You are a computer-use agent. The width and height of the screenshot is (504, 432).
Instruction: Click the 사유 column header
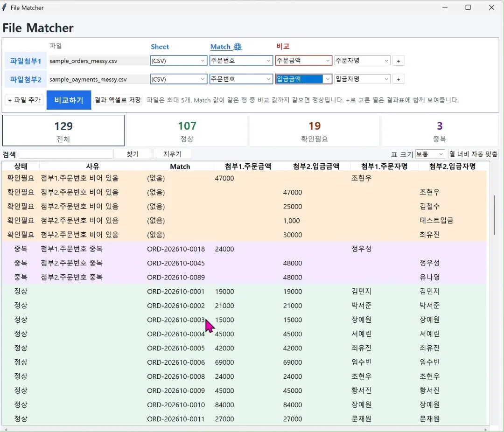click(92, 166)
